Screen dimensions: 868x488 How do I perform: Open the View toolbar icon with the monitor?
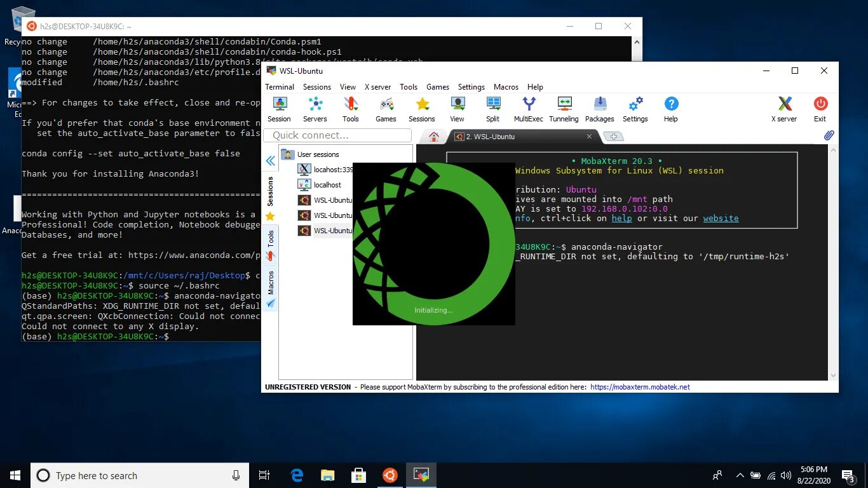458,109
